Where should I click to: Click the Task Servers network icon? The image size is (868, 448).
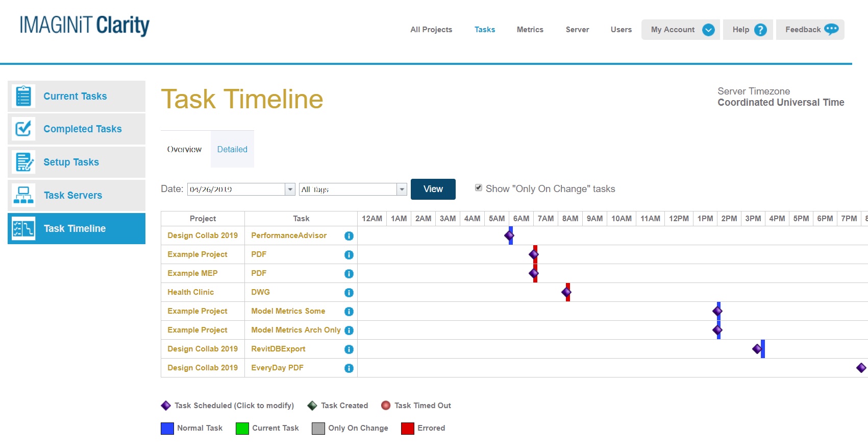(x=23, y=195)
